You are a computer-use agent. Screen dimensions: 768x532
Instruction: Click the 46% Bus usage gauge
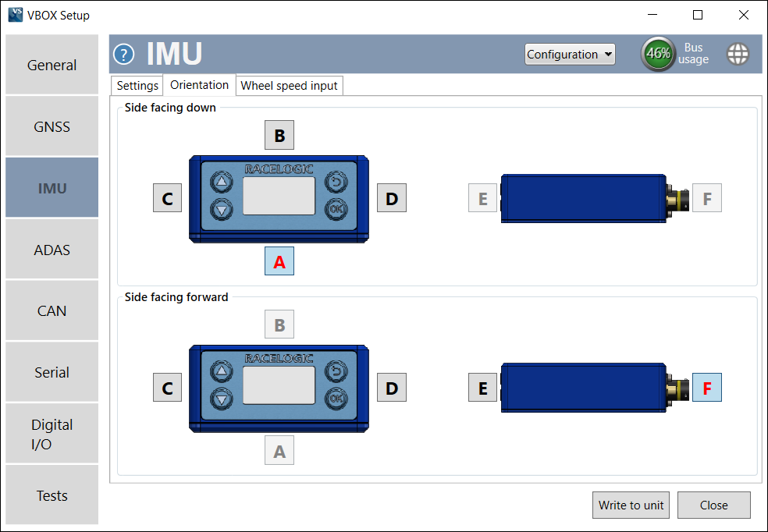tap(658, 54)
